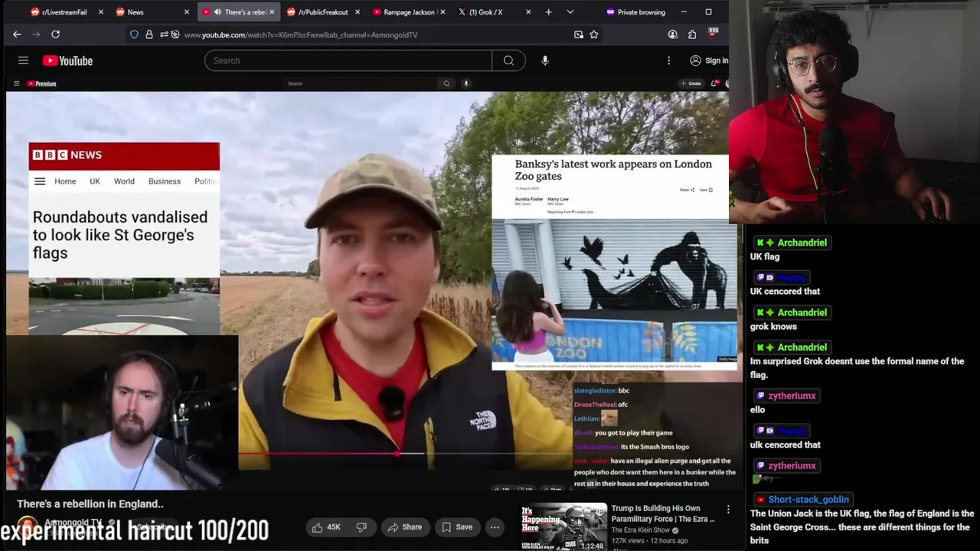Viewport: 980px width, 551px height.
Task: Click the site padlock icon
Action: coord(149,34)
